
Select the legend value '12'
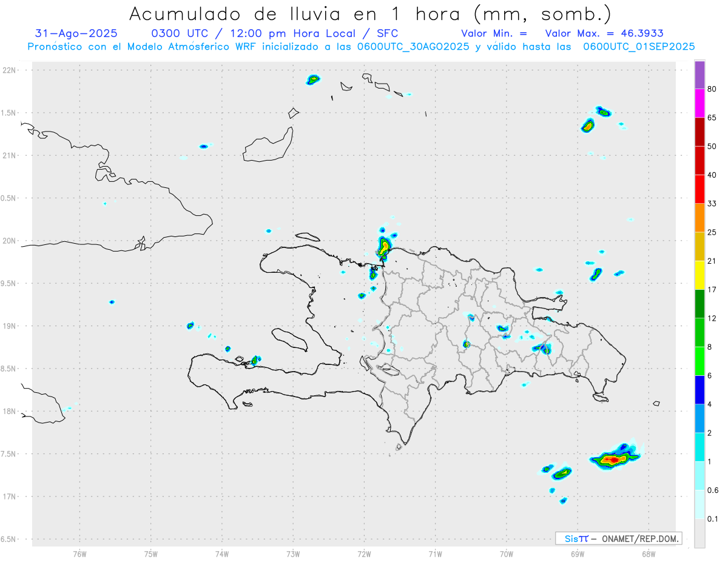pos(712,318)
